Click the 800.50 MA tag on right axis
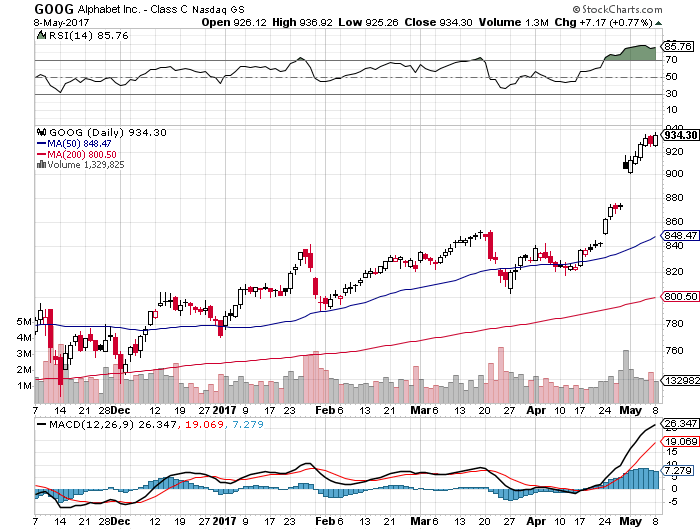 (680, 296)
